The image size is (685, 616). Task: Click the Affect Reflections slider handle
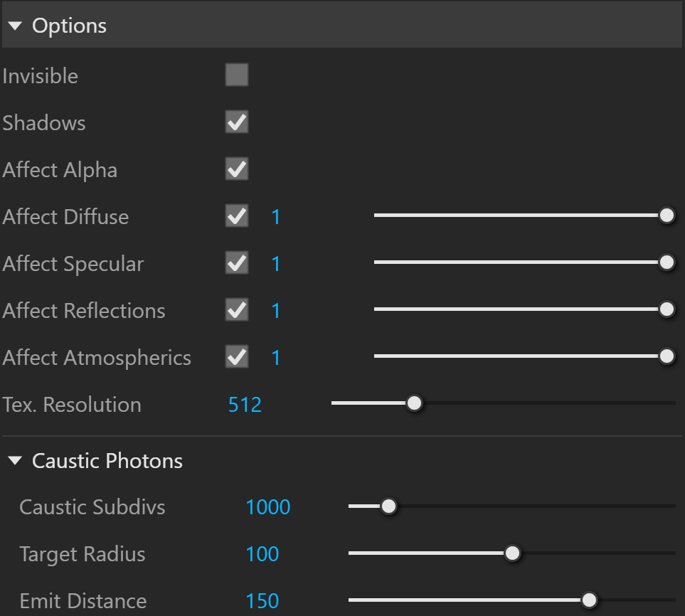pos(667,309)
